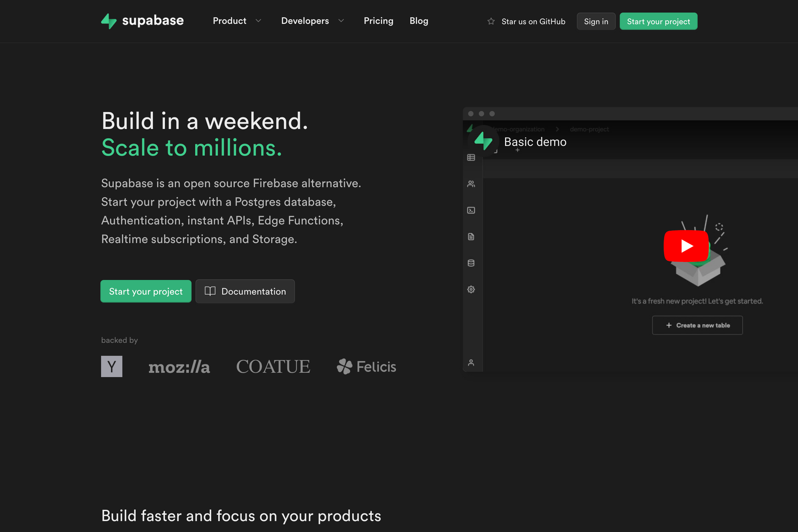
Task: Click the profile icon at bottom of demo sidebar
Action: [471, 363]
